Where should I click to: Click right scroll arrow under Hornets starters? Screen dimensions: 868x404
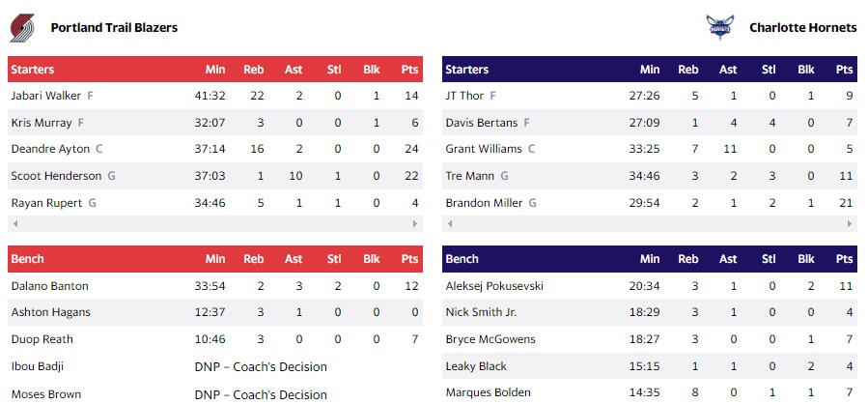click(852, 224)
